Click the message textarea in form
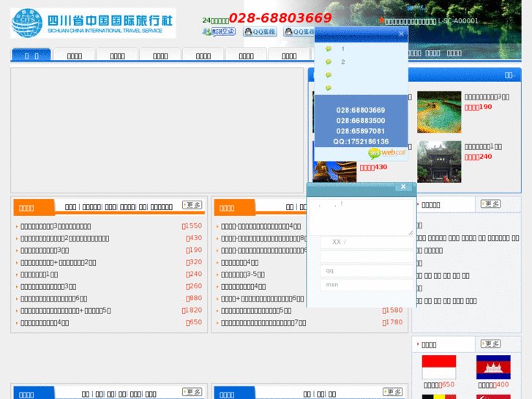Image resolution: width=532 pixels, height=399 pixels. pyautogui.click(x=361, y=217)
